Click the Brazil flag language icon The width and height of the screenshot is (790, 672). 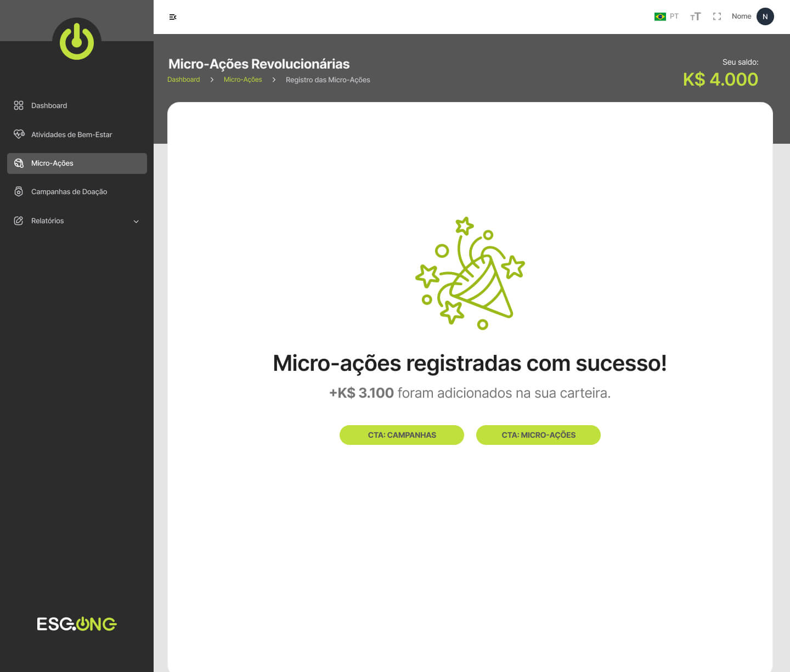point(660,16)
